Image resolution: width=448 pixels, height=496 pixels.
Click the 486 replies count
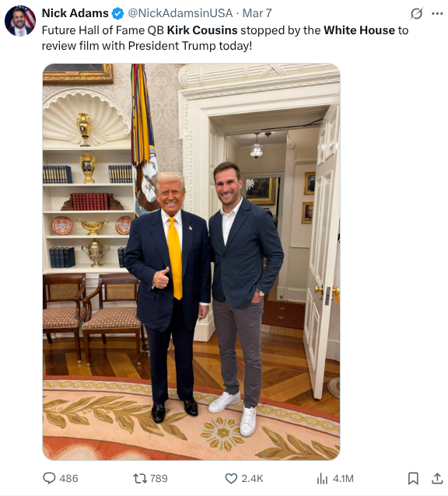68,478
